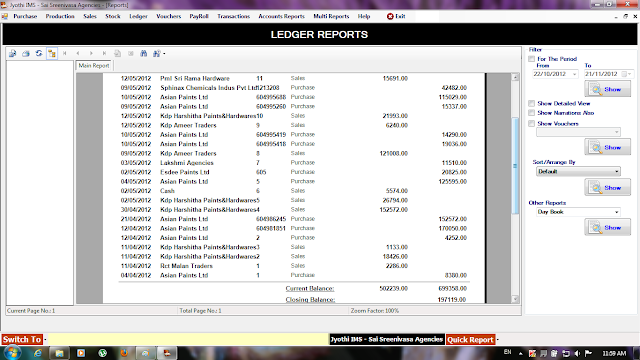Click the Close Current View icon

pyautogui.click(x=131, y=53)
